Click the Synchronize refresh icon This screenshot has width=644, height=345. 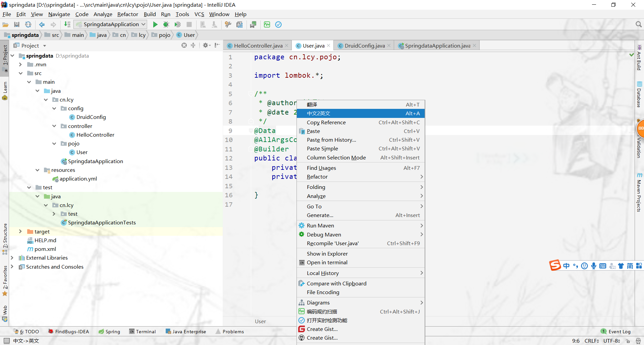tap(28, 24)
